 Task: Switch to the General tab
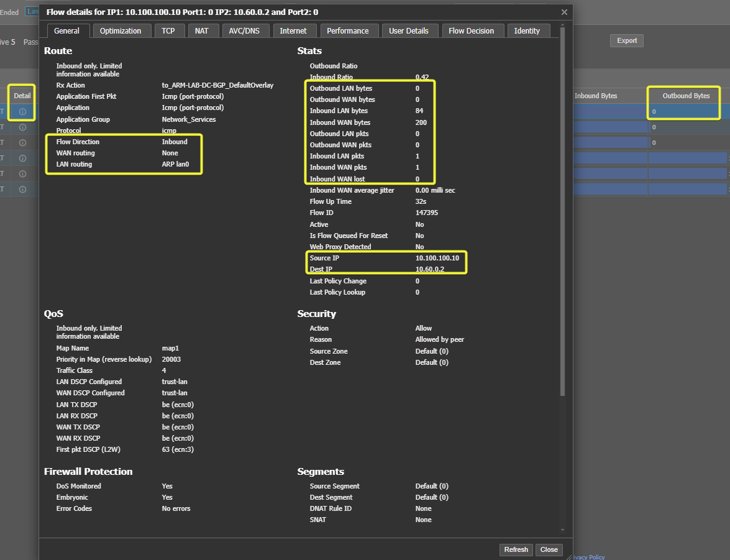66,30
